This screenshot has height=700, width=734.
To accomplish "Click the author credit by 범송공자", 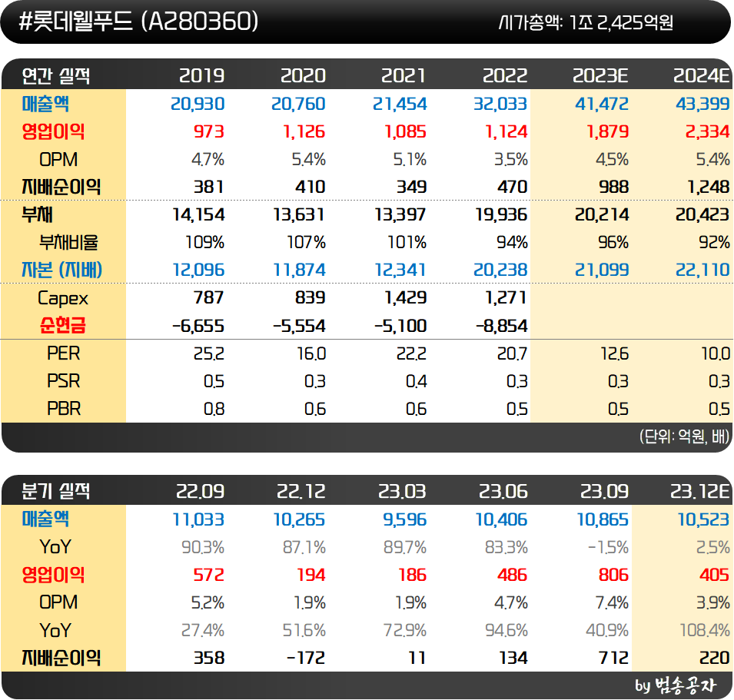I will (x=676, y=685).
